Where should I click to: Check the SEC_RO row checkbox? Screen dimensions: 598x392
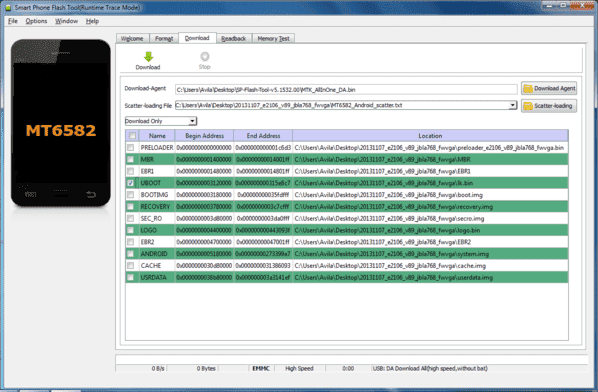click(131, 218)
